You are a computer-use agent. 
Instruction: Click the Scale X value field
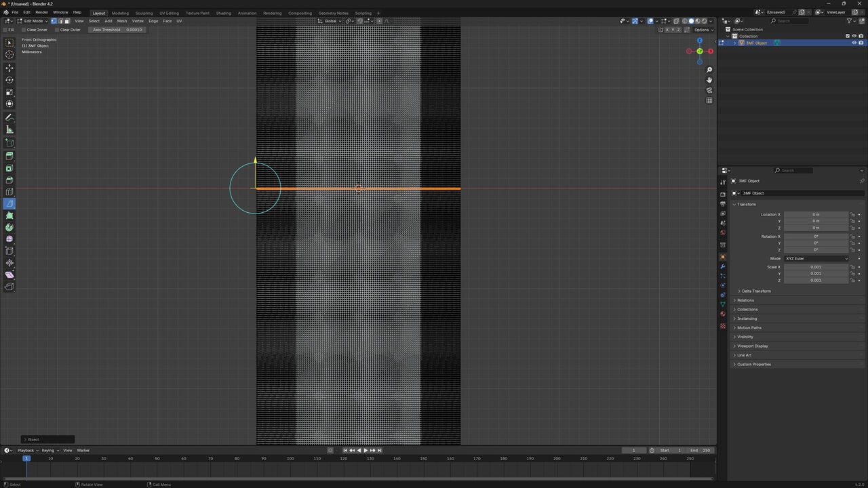tap(816, 267)
